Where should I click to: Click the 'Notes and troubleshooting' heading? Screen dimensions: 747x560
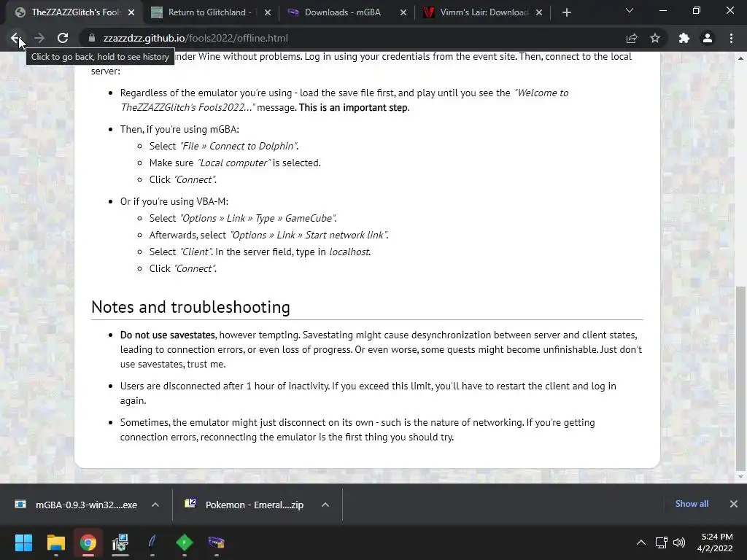tap(190, 307)
